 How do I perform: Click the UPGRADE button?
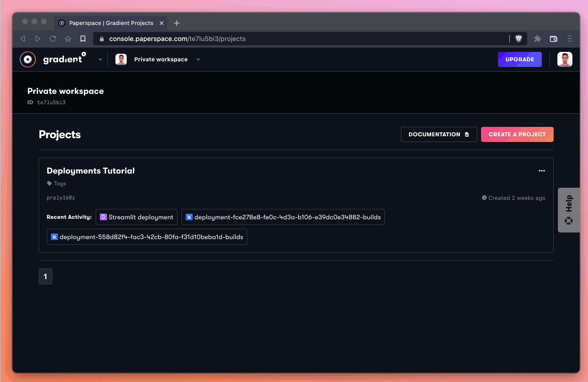tap(520, 59)
